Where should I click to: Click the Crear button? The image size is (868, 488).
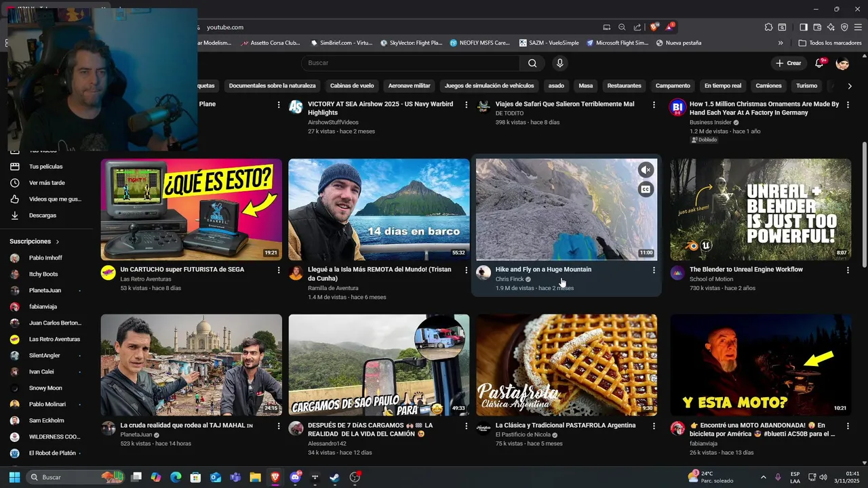pyautogui.click(x=789, y=63)
